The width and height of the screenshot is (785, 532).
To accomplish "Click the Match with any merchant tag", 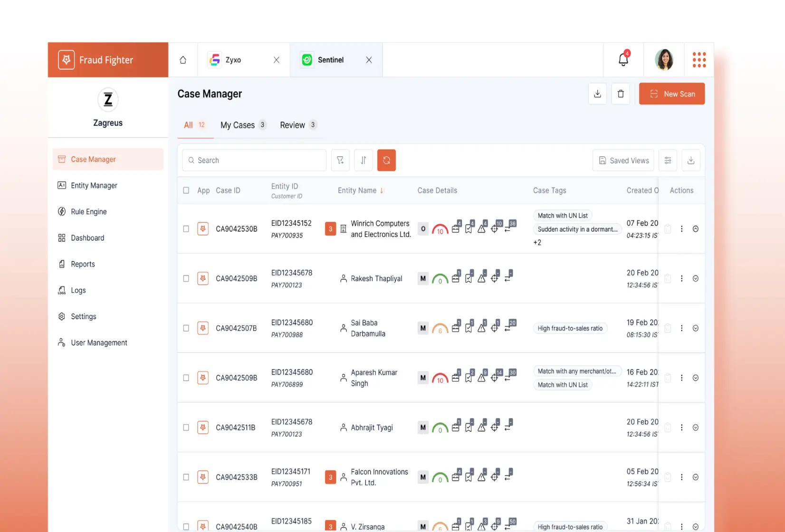I will pos(577,371).
